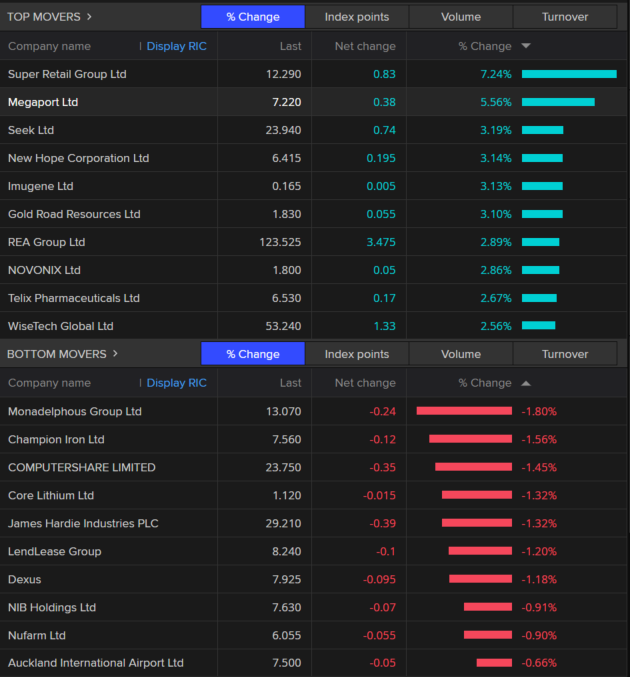630x677 pixels.
Task: Select NOVONIX Ltd company name
Action: click(44, 270)
